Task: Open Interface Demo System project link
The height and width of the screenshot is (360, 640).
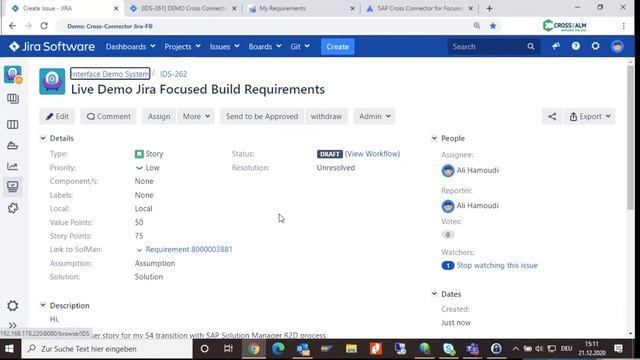Action: pos(110,74)
